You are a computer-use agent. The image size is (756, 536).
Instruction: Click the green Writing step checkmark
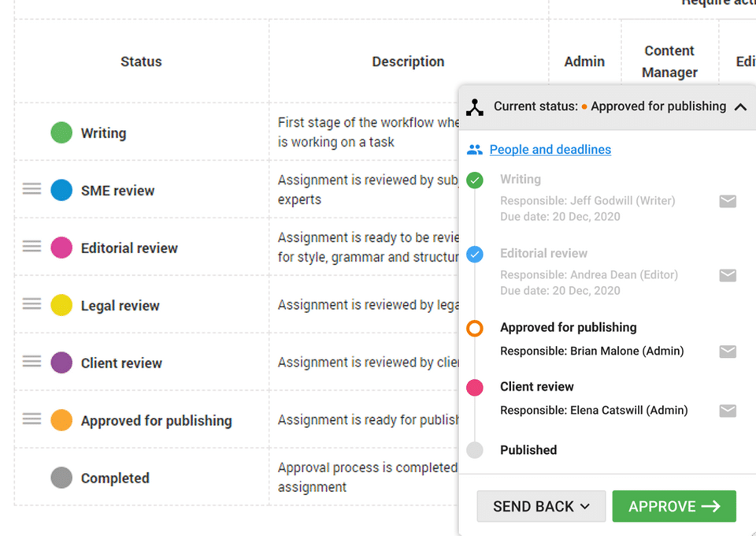pos(474,181)
